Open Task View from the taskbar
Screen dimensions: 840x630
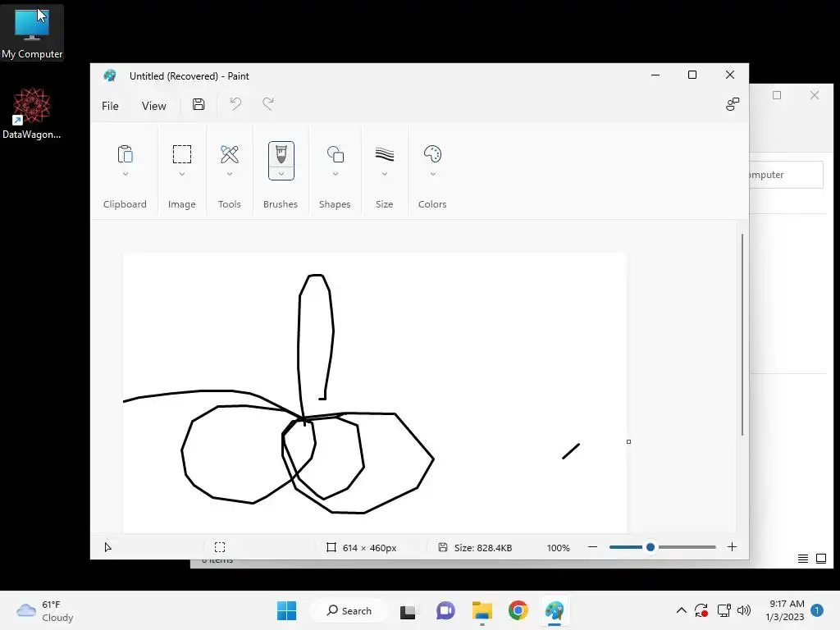click(408, 610)
